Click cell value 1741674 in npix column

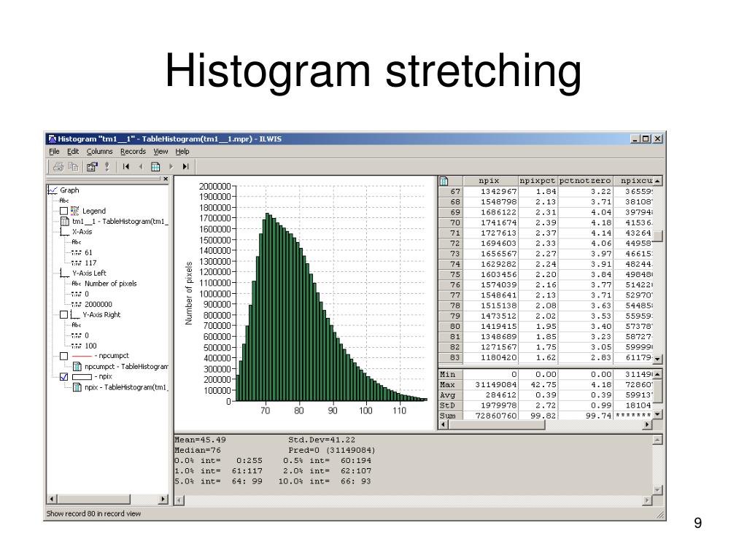(498, 223)
